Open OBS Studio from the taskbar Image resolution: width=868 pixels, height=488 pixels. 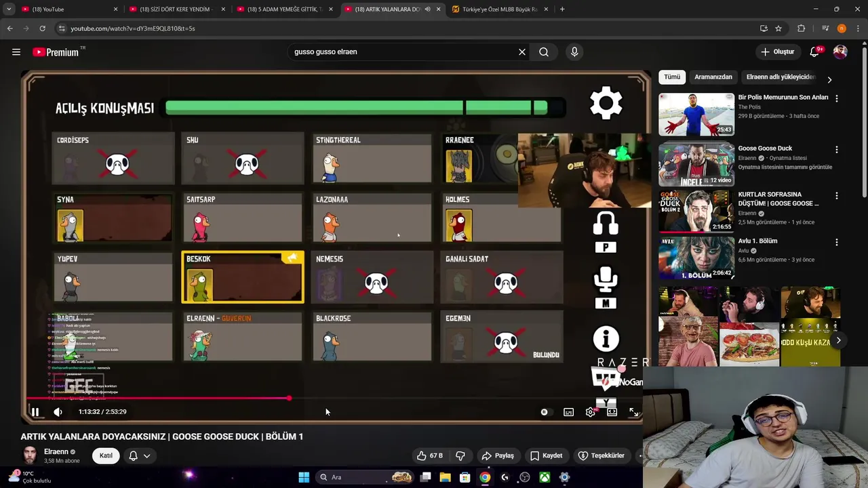click(x=524, y=477)
